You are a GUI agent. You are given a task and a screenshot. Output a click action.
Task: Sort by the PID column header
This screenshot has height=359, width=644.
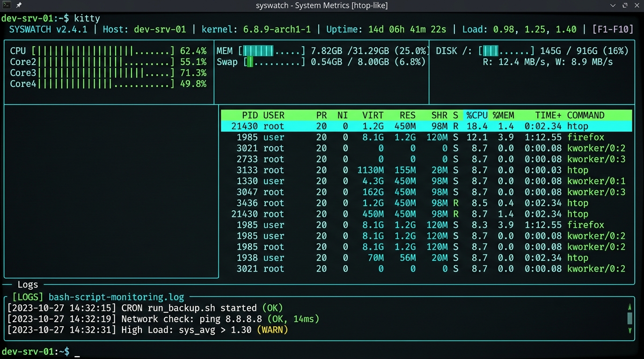click(250, 115)
